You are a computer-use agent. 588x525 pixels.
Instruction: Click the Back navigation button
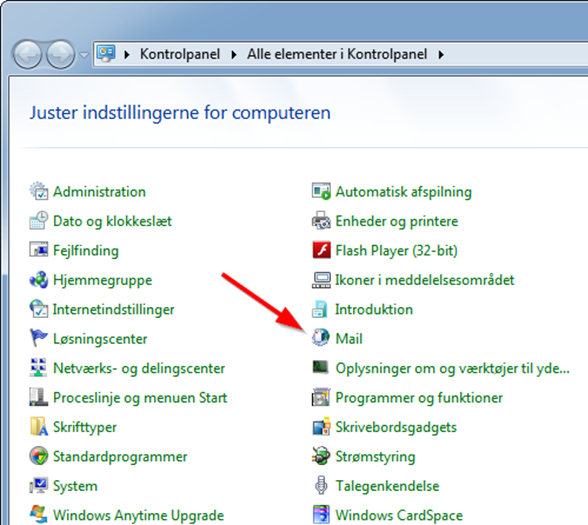pyautogui.click(x=27, y=55)
